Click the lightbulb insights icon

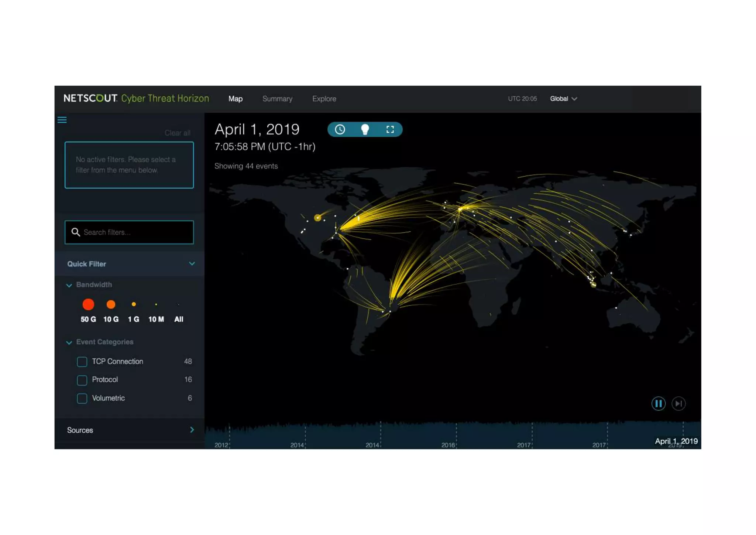365,129
